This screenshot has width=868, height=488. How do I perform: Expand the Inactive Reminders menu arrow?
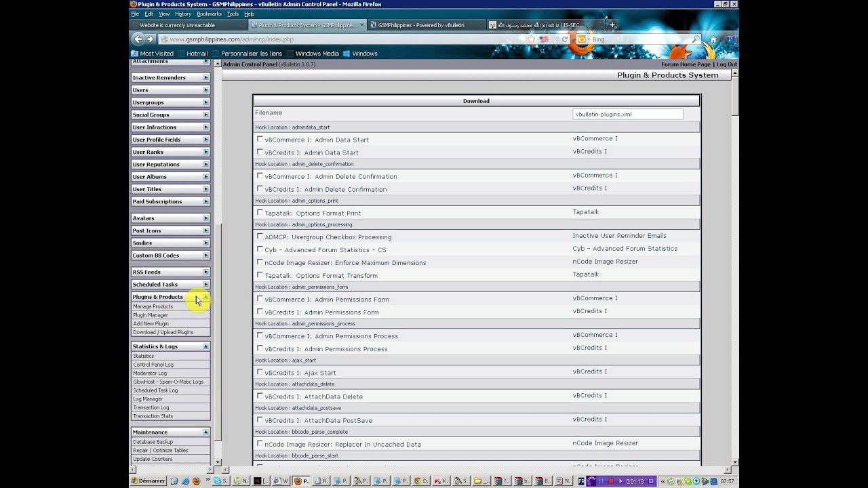tap(205, 77)
